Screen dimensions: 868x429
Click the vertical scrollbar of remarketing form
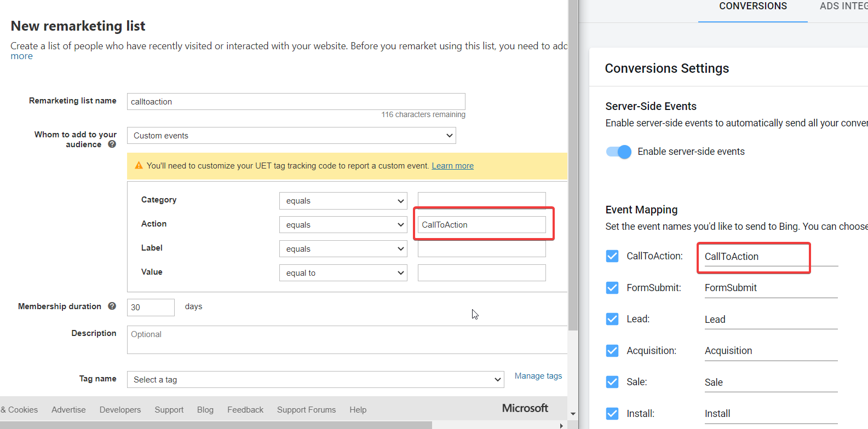pos(573,164)
